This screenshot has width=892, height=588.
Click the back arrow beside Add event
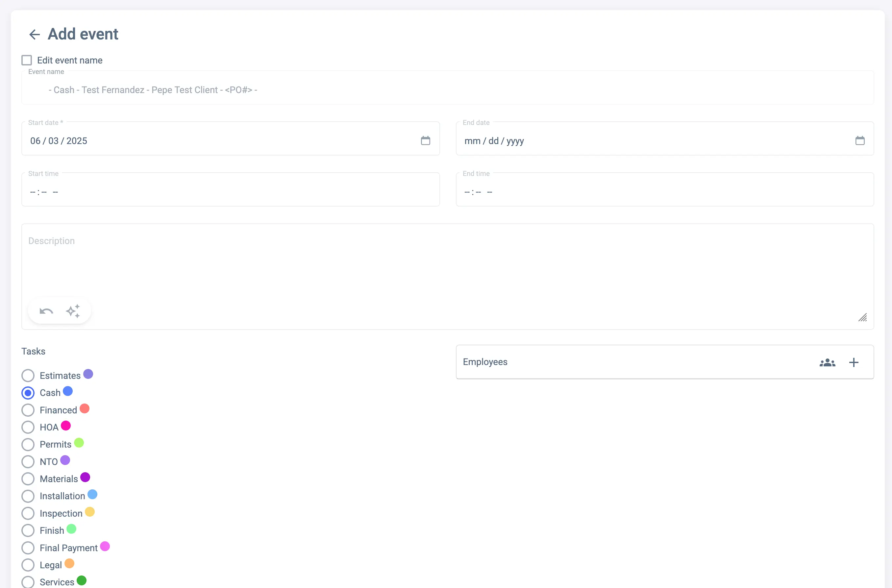coord(35,35)
